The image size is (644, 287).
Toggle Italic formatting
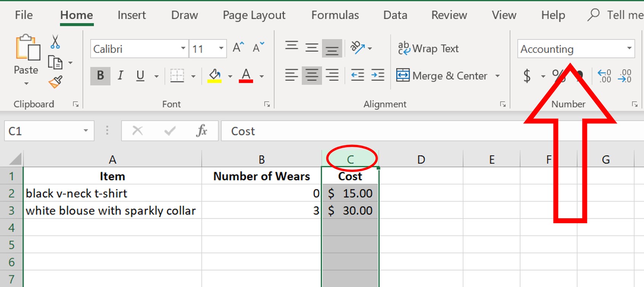pyautogui.click(x=121, y=76)
